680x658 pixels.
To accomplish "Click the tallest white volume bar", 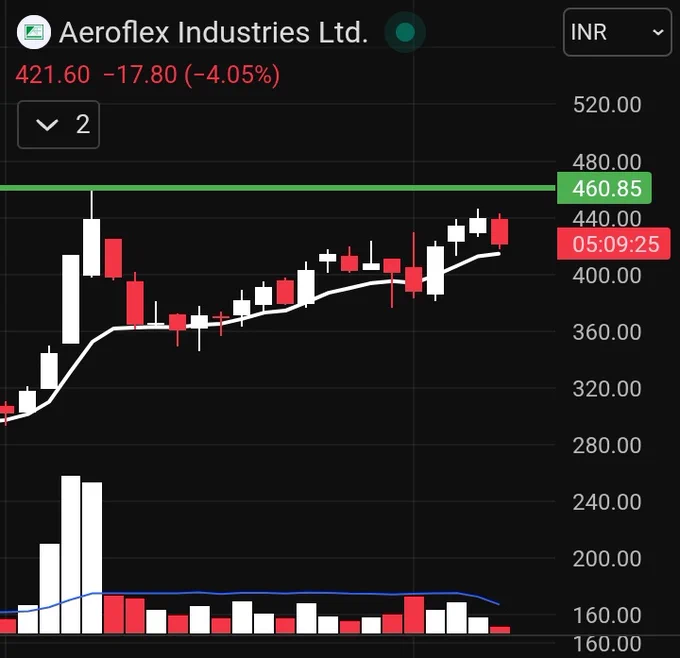I will [x=71, y=554].
